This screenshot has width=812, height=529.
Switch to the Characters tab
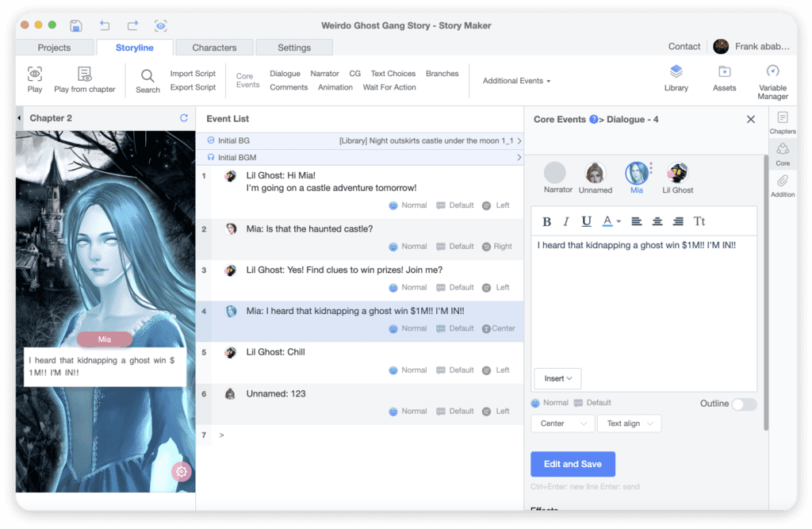click(x=213, y=47)
